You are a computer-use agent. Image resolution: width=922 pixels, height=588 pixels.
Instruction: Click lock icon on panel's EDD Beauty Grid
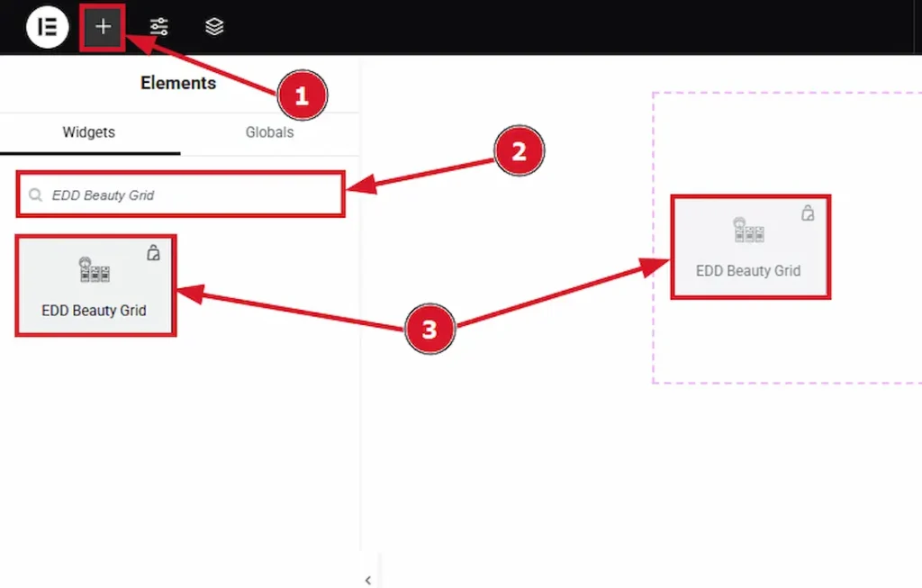(x=153, y=253)
